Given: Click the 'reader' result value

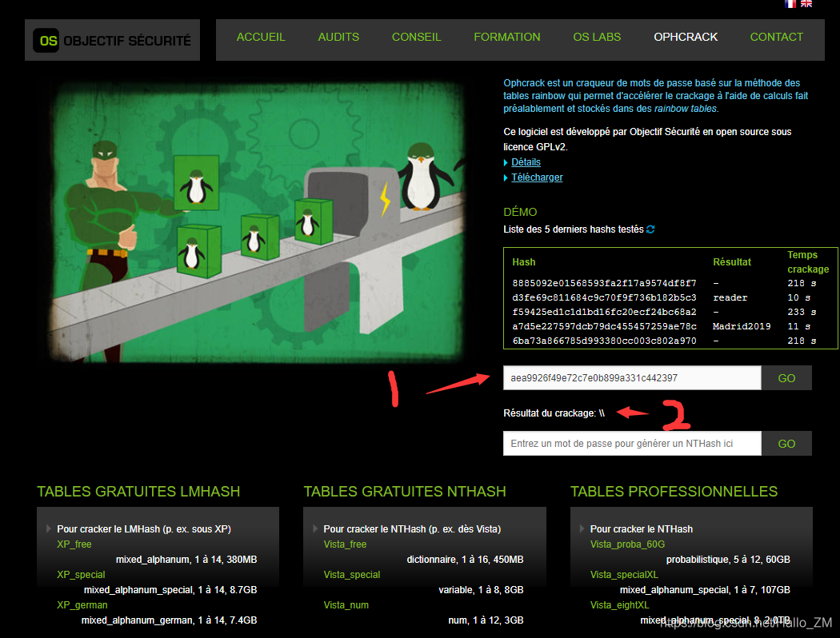Looking at the screenshot, I should [x=730, y=297].
